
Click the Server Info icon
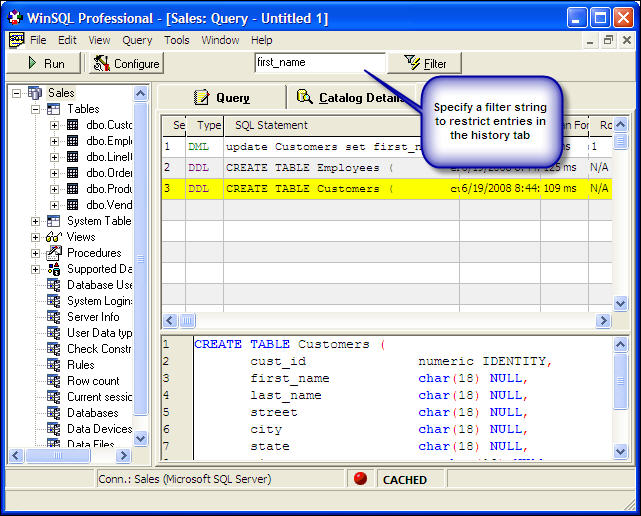(54, 316)
